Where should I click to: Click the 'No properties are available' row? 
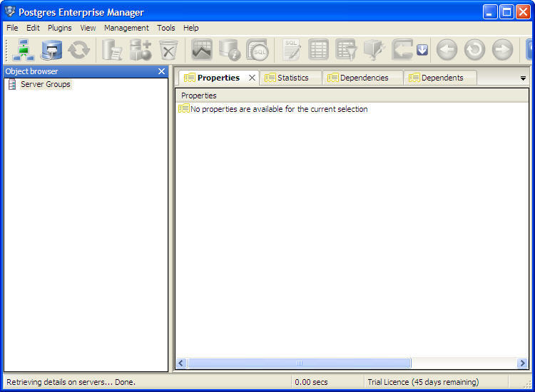tap(273, 109)
